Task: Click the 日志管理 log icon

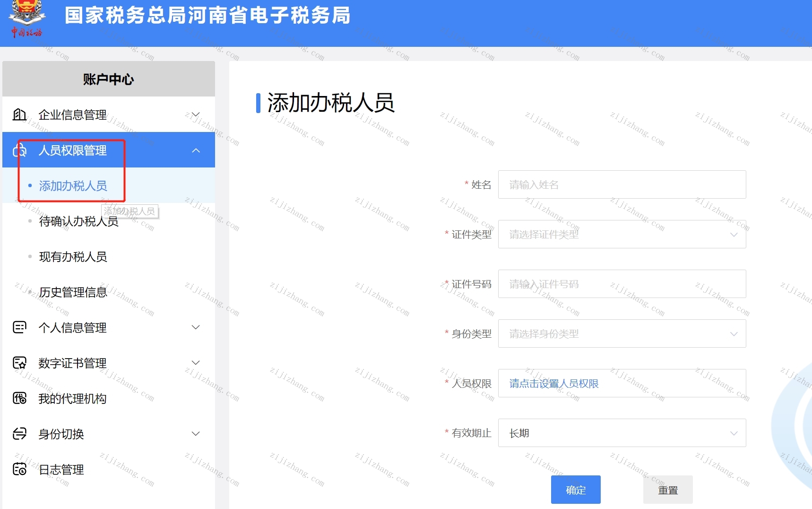Action: tap(19, 469)
